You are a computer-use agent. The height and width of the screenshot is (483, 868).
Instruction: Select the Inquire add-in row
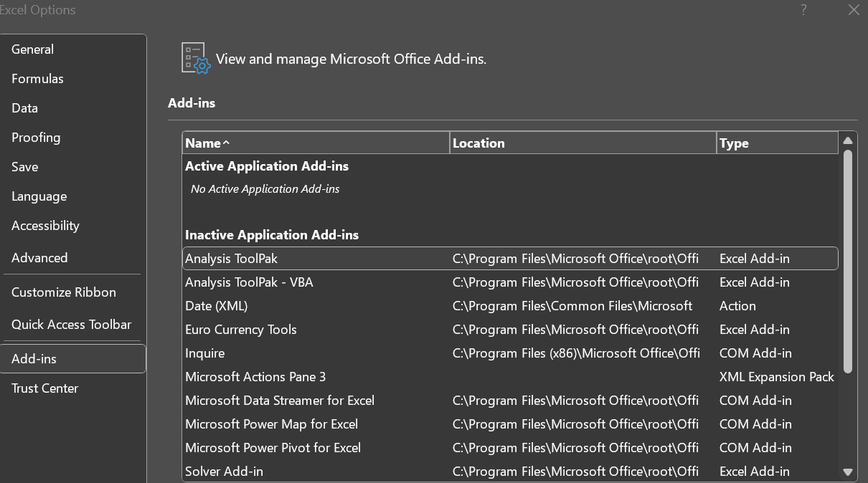[510, 353]
